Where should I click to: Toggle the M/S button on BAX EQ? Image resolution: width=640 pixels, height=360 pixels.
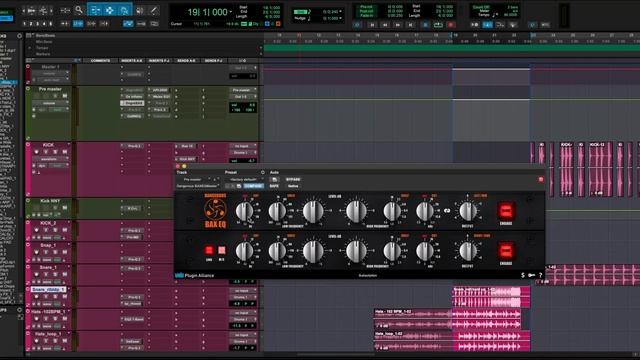[222, 250]
